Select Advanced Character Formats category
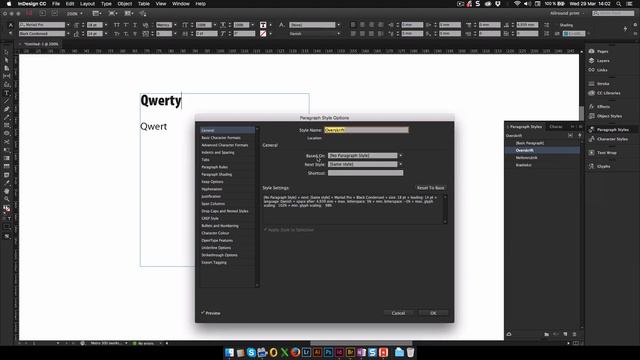Screen dimensions: 640x360 tap(224, 145)
